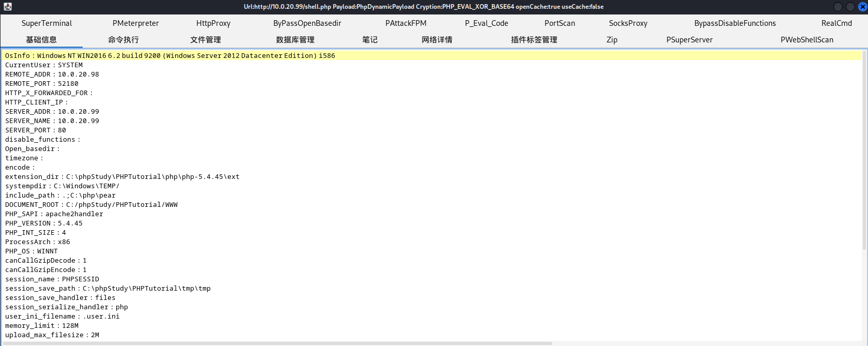Click the application icon in title bar
868x346 pixels.
pyautogui.click(x=7, y=7)
